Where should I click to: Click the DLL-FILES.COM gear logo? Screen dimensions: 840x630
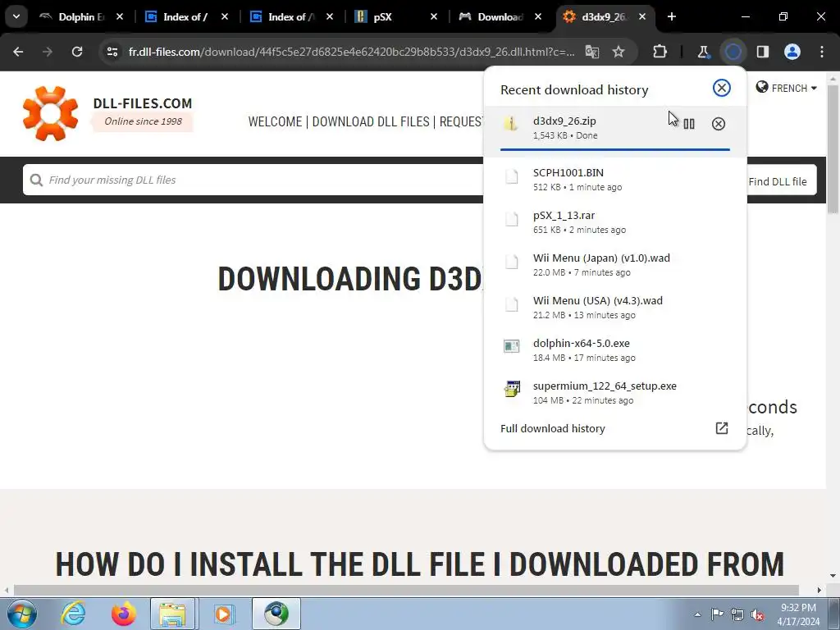click(x=50, y=113)
